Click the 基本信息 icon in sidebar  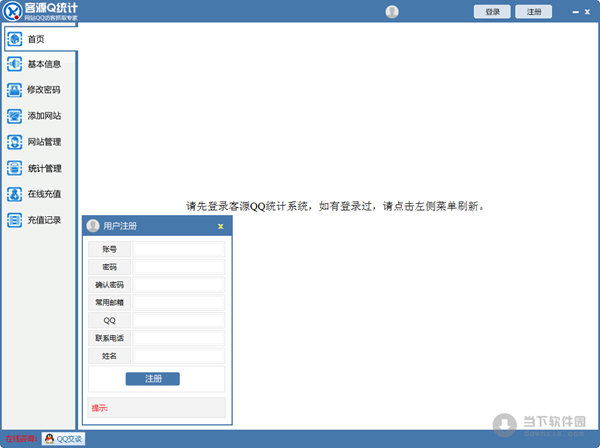pyautogui.click(x=15, y=64)
